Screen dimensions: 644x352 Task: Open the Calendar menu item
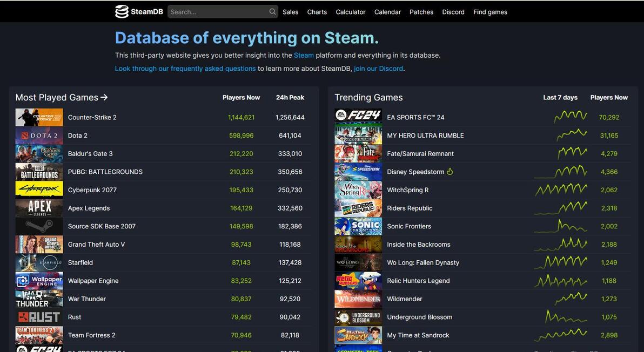tap(387, 12)
